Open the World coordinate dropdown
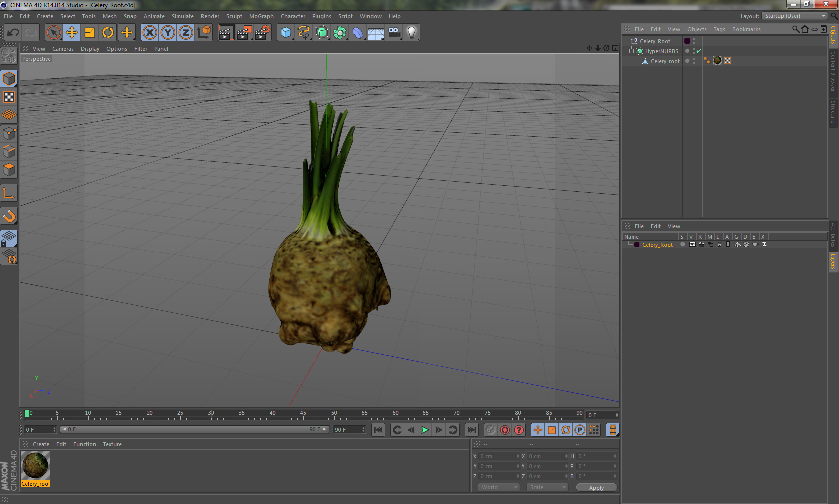The width and height of the screenshot is (839, 504). (x=499, y=487)
